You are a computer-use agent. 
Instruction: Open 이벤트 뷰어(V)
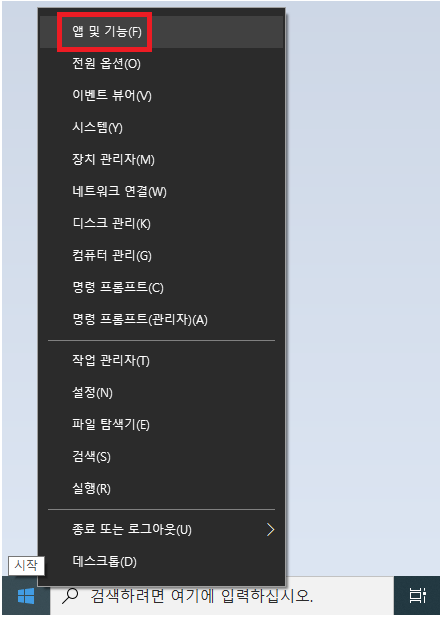161,95
